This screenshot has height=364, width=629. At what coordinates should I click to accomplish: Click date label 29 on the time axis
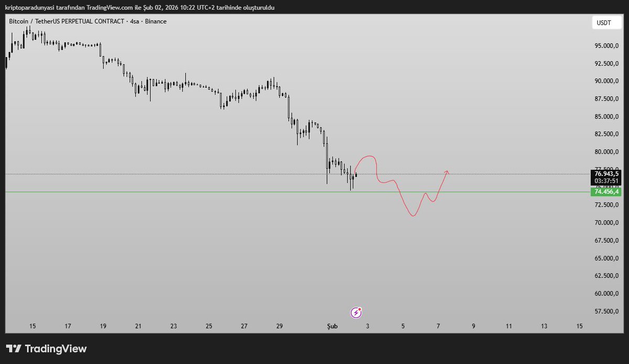click(x=279, y=326)
